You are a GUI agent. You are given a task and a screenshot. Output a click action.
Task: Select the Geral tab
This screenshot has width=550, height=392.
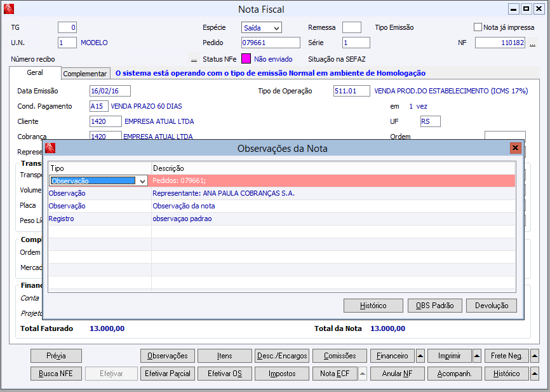pos(35,72)
